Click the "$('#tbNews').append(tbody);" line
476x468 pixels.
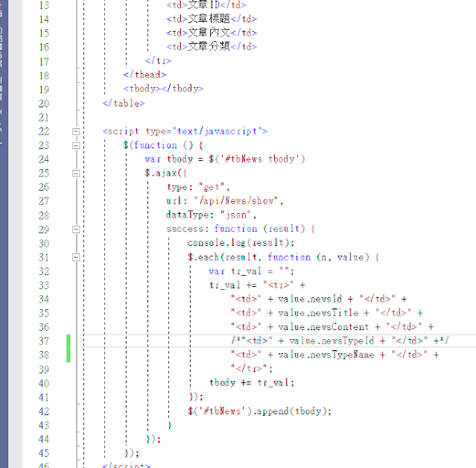point(259,411)
